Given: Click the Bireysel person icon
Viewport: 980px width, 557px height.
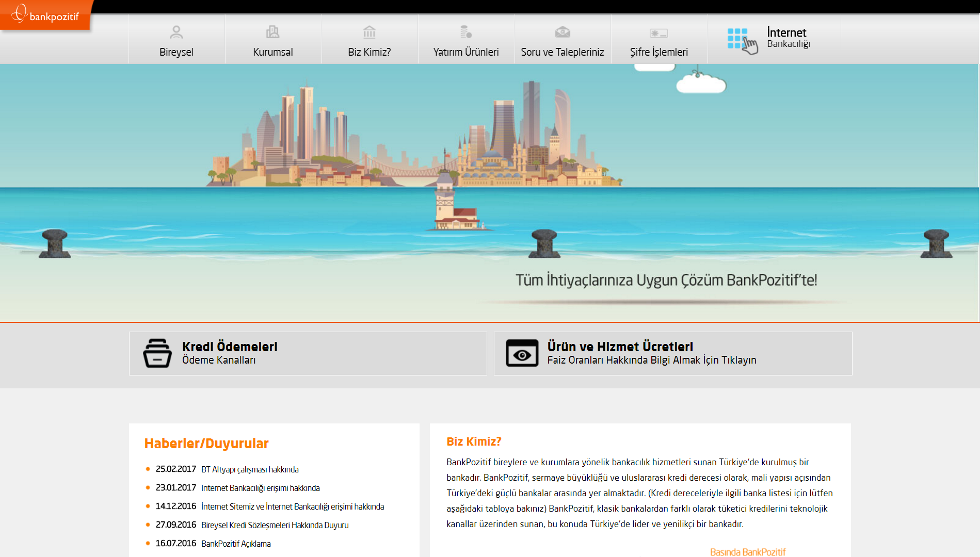Looking at the screenshot, I should click(176, 32).
